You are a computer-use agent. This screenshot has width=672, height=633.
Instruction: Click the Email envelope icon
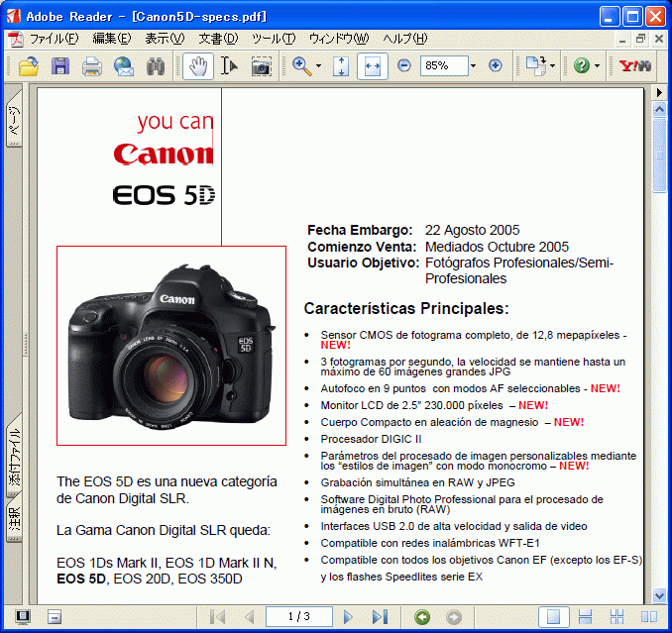[x=124, y=66]
